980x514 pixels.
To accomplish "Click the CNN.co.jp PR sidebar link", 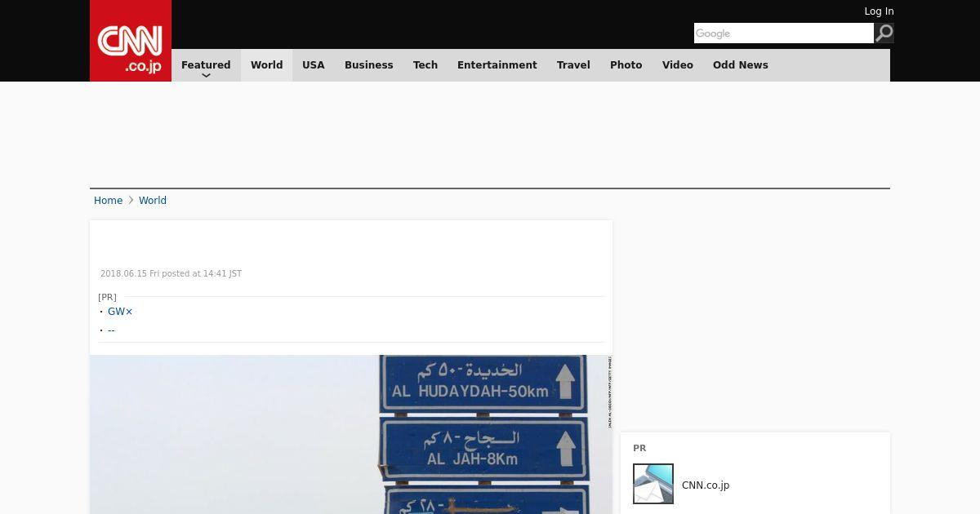I will 706,485.
